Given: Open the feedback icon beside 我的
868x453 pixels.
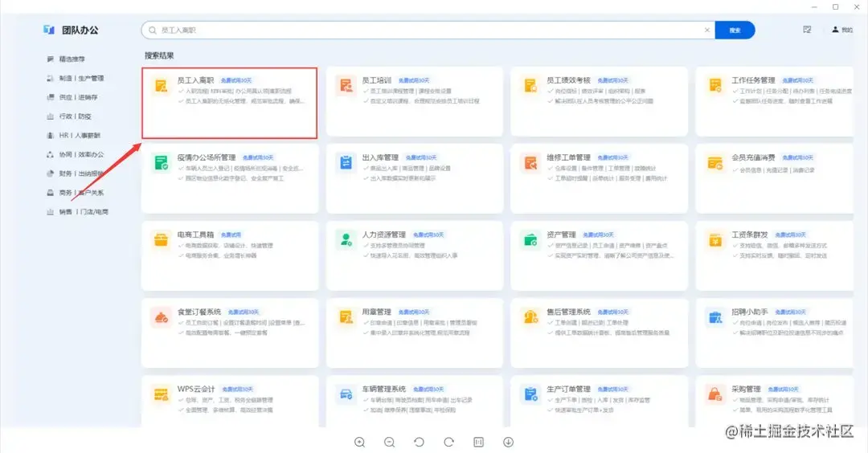Looking at the screenshot, I should (807, 30).
